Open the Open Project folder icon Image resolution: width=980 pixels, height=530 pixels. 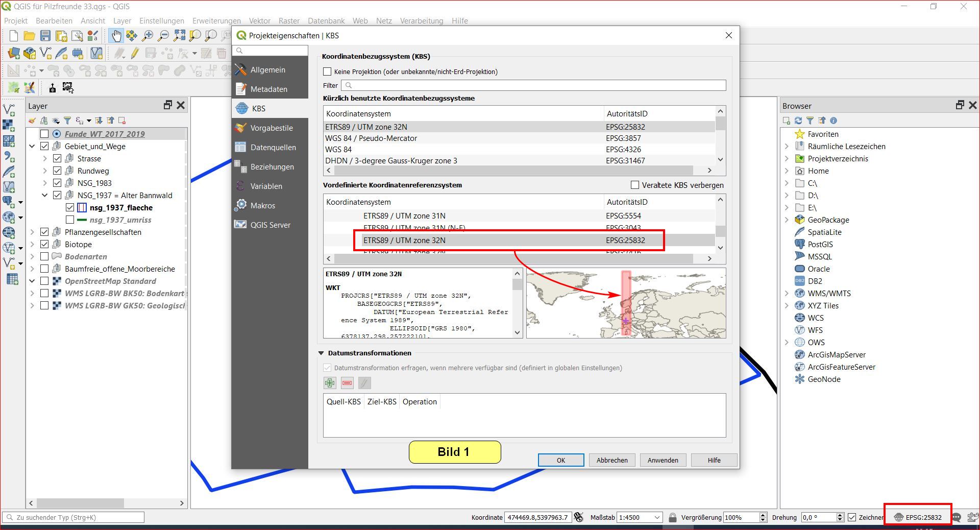point(30,36)
